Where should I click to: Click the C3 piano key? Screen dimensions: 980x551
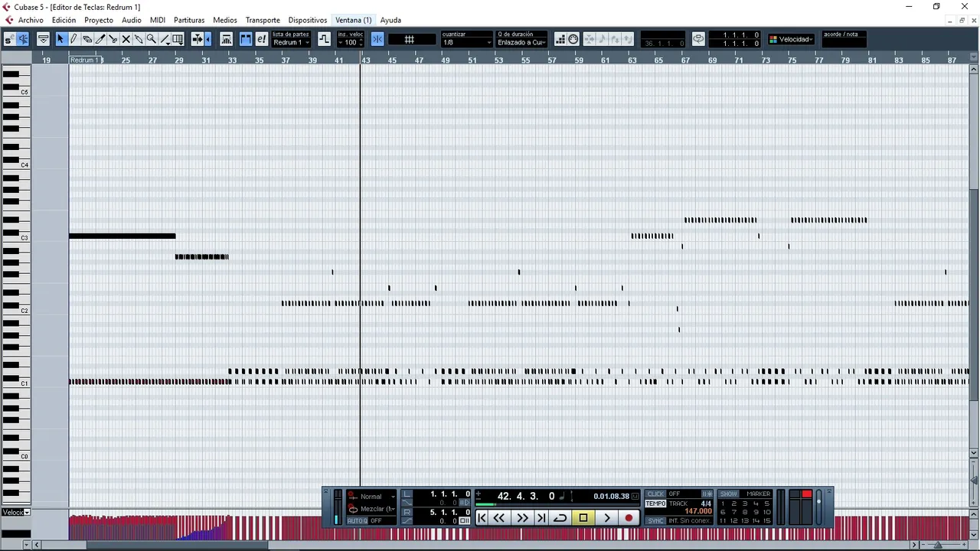click(x=15, y=238)
